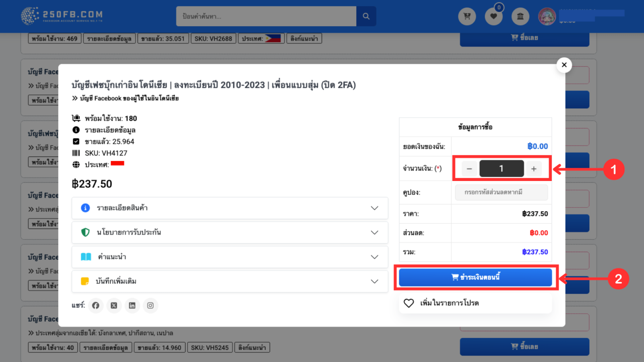Expand the คำแนะนำ section

point(229,257)
